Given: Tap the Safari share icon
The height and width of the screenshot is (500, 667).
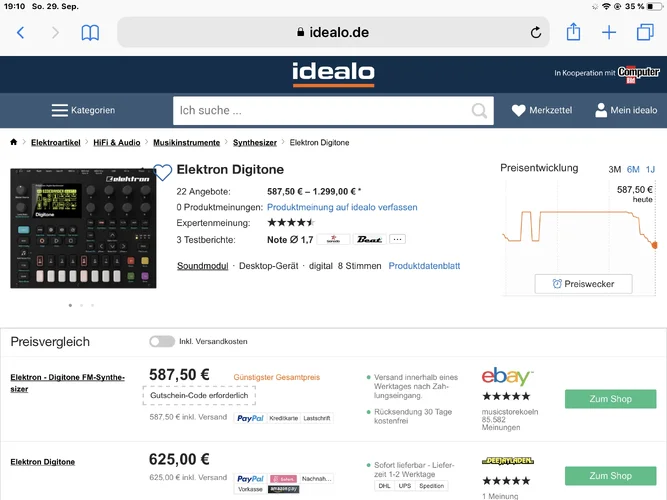Looking at the screenshot, I should (x=573, y=32).
